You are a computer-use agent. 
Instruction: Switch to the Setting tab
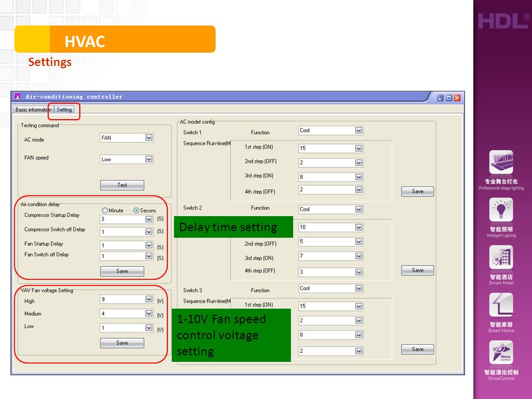coord(64,110)
